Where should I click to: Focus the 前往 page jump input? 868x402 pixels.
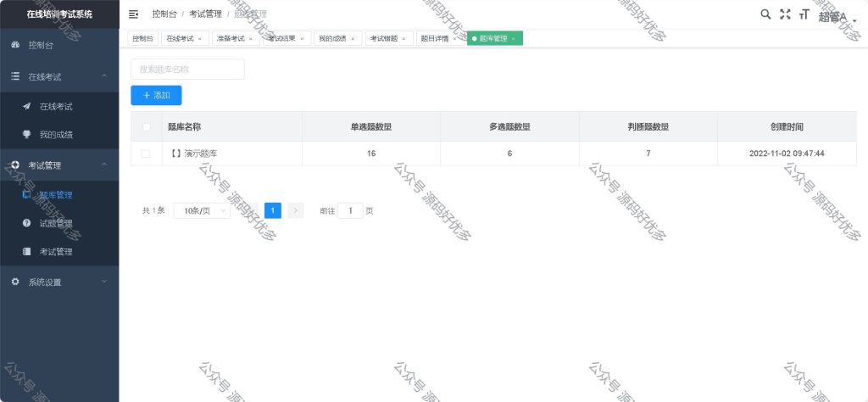coord(350,210)
